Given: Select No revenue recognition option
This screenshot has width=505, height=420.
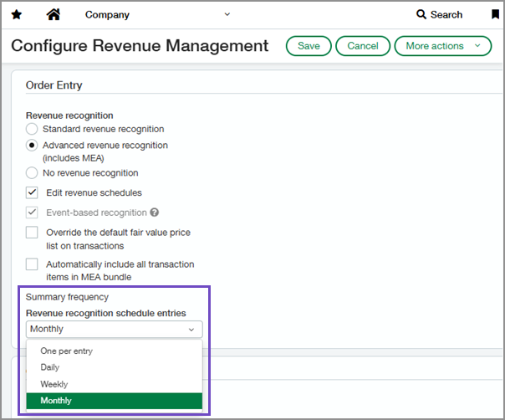Looking at the screenshot, I should click(32, 172).
